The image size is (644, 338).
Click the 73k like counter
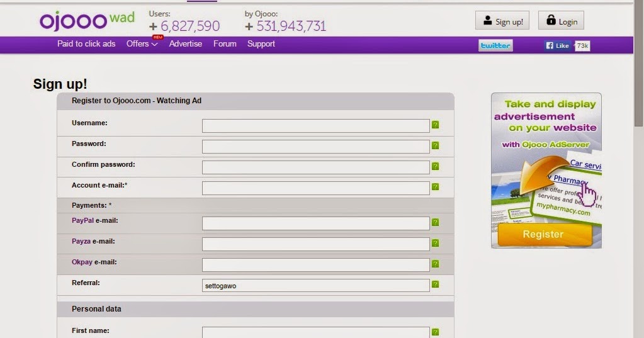tap(582, 45)
